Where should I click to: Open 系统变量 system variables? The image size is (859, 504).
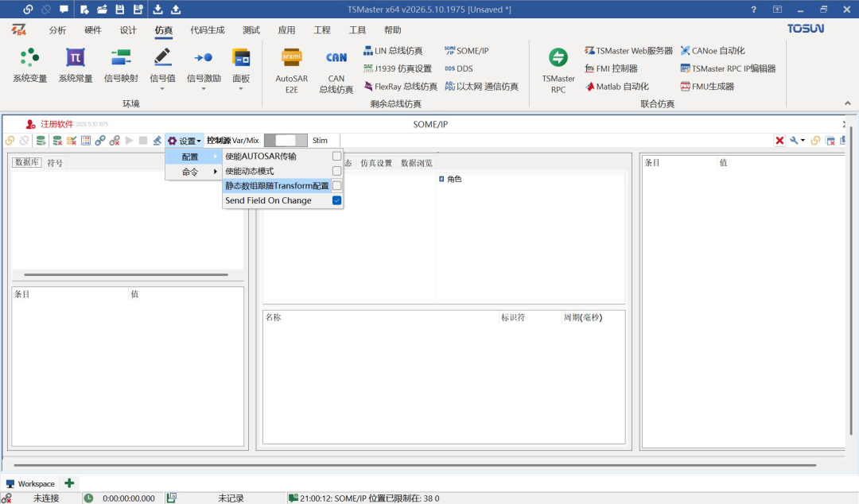coord(30,65)
